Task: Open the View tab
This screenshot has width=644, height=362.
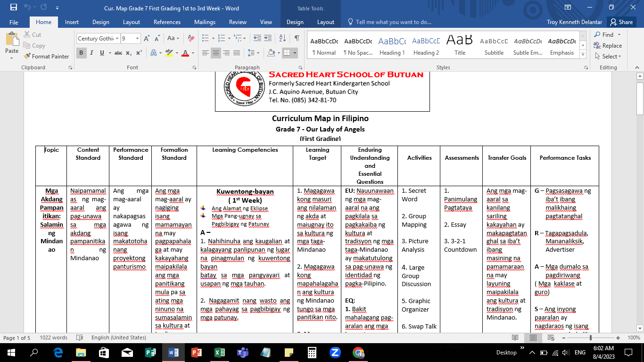Action: (266, 22)
